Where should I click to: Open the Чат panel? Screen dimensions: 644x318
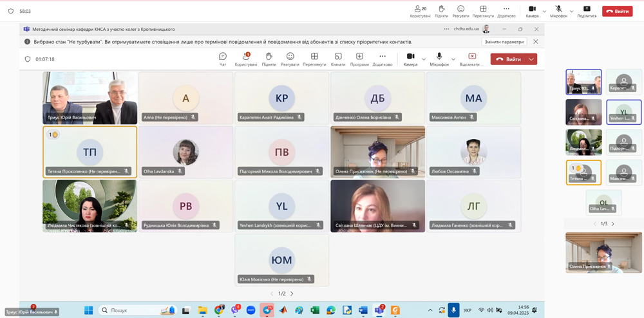click(x=223, y=59)
